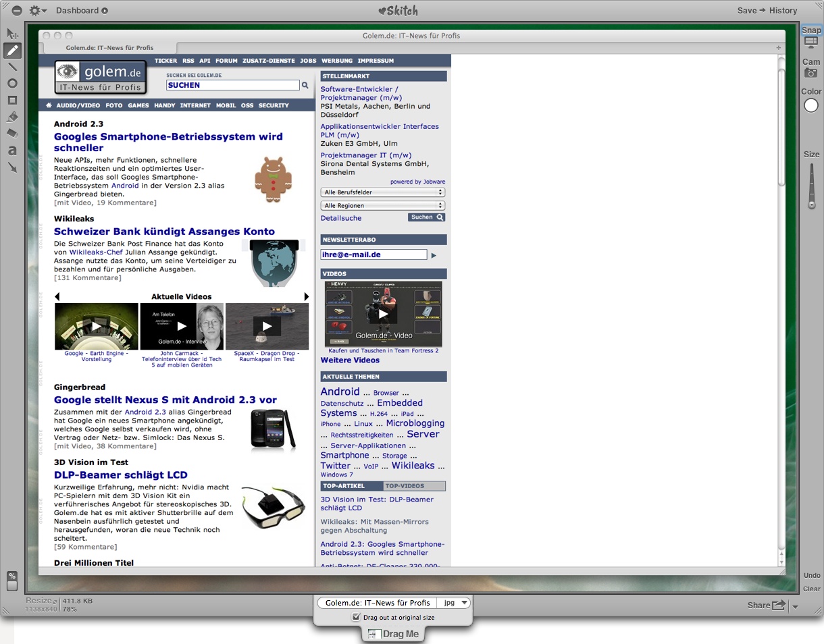Click the Snap screen capture icon
This screenshot has height=644, width=824.
click(x=811, y=42)
